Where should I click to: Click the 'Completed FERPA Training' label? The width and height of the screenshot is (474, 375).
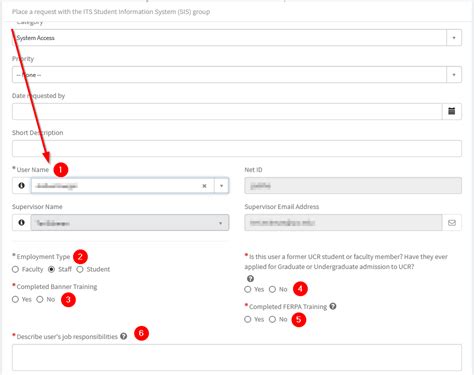(x=288, y=307)
